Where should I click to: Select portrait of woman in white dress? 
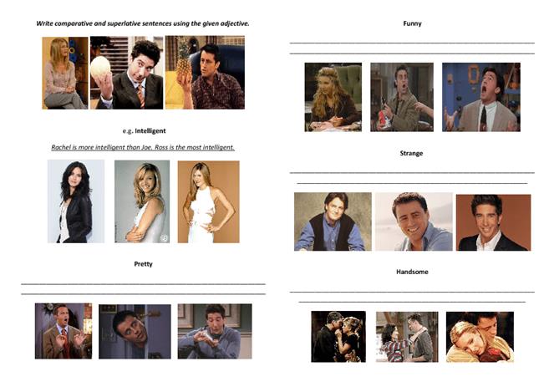(208, 201)
